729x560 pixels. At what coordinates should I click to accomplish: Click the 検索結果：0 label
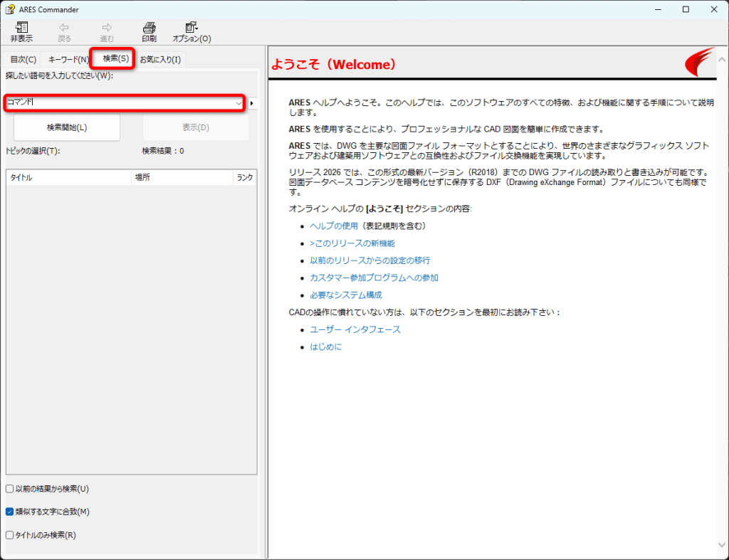tap(163, 151)
